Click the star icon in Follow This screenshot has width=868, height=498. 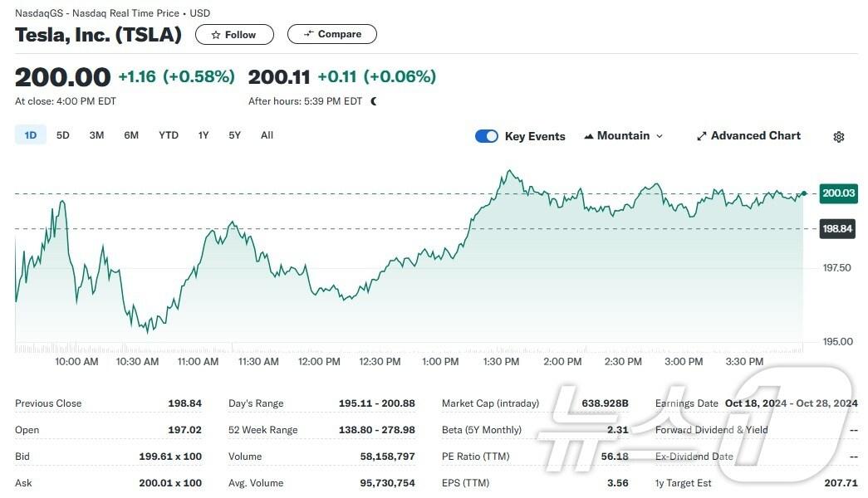click(216, 35)
